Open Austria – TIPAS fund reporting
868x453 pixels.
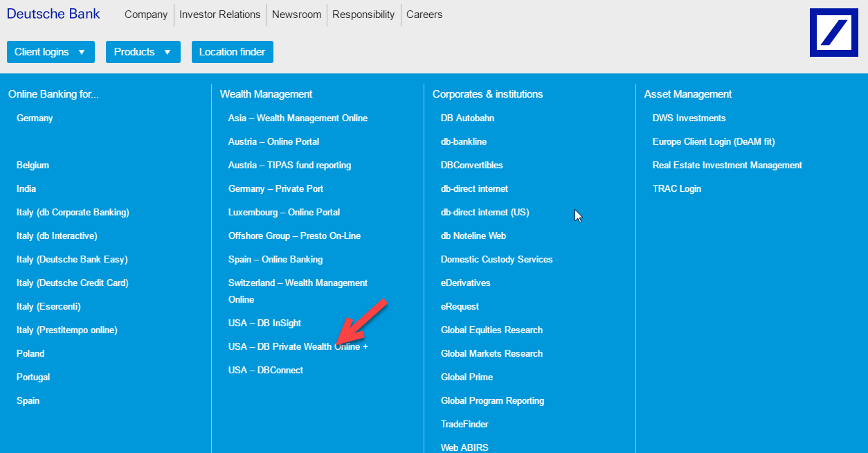click(x=289, y=165)
